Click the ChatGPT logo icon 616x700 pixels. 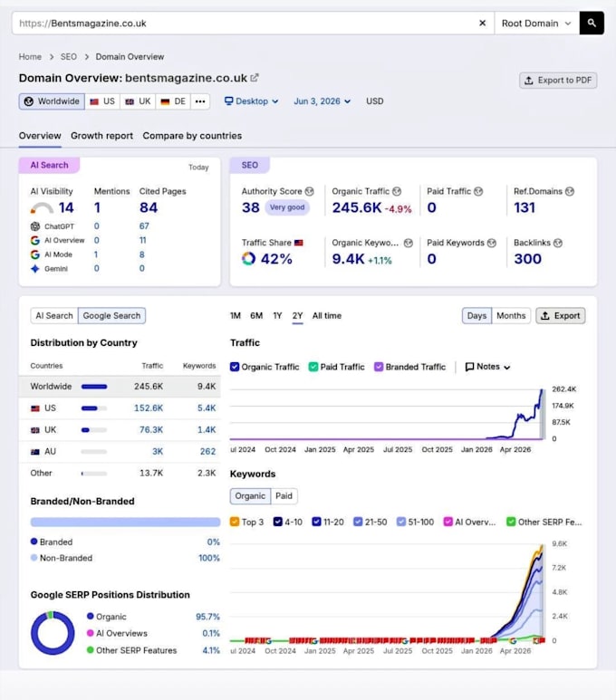35,226
